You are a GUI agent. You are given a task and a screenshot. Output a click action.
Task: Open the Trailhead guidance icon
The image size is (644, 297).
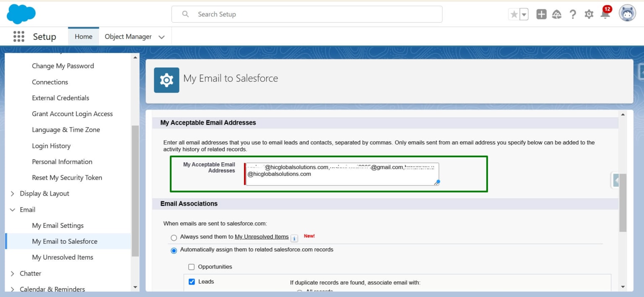[x=557, y=14]
